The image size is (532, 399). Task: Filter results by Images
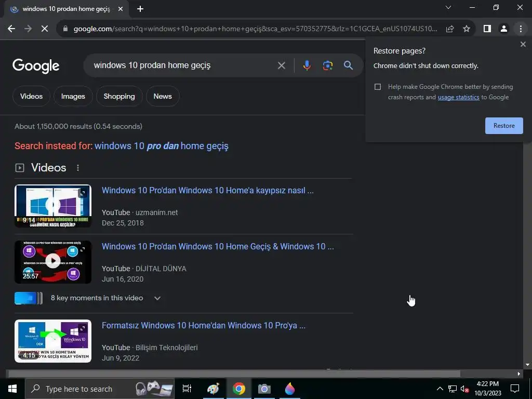click(x=73, y=96)
